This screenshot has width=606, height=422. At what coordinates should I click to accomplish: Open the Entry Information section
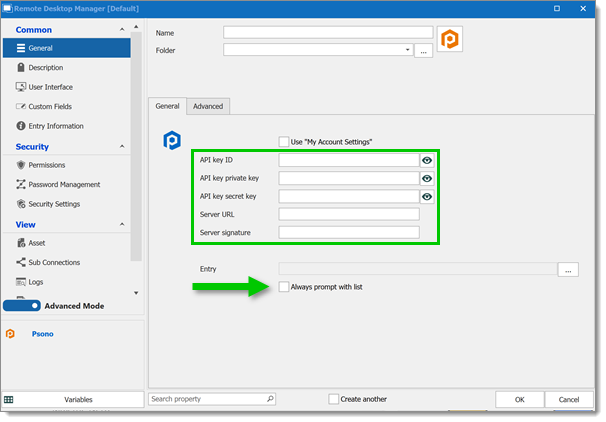click(56, 126)
